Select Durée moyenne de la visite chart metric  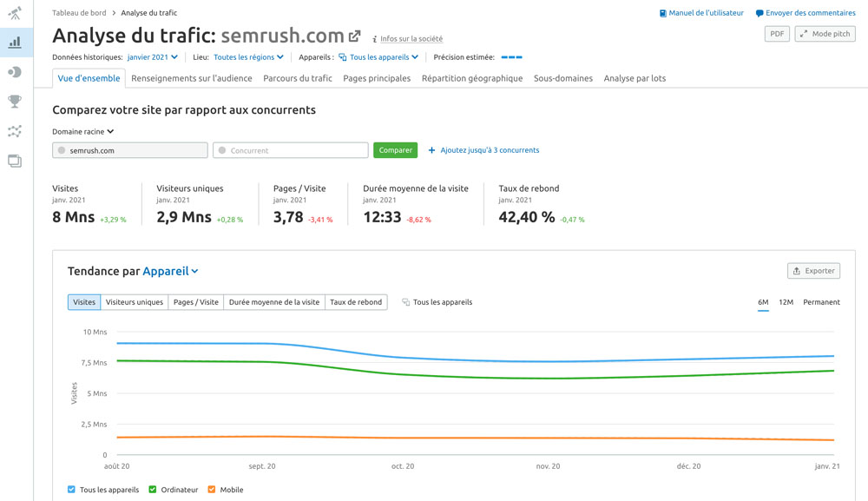[x=274, y=302]
